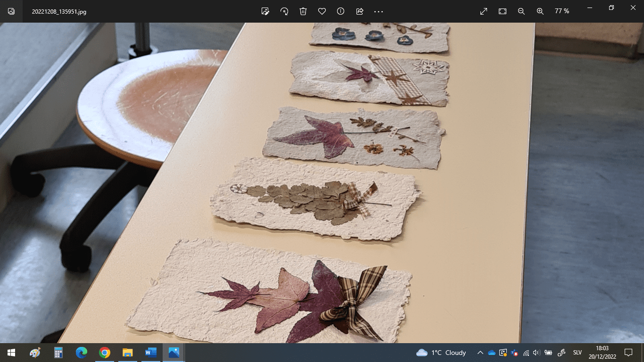Viewport: 644px width, 362px height.
Task: Restore down the Photos window
Action: (x=611, y=8)
